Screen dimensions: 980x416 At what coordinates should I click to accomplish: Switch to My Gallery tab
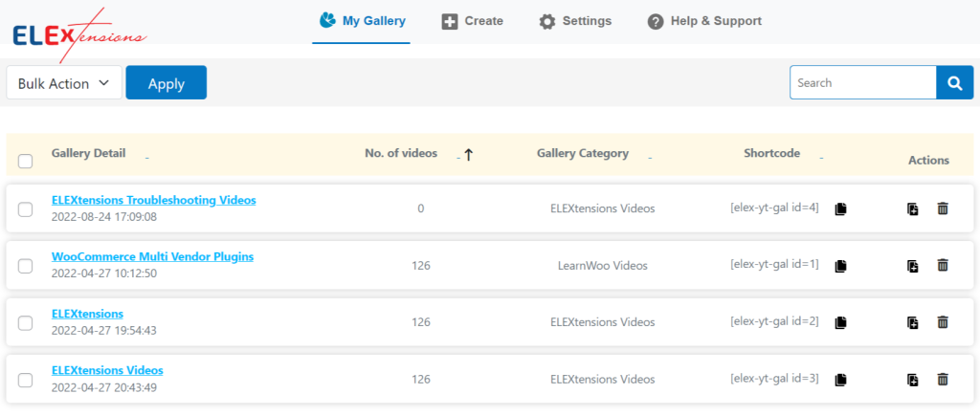[x=361, y=22]
